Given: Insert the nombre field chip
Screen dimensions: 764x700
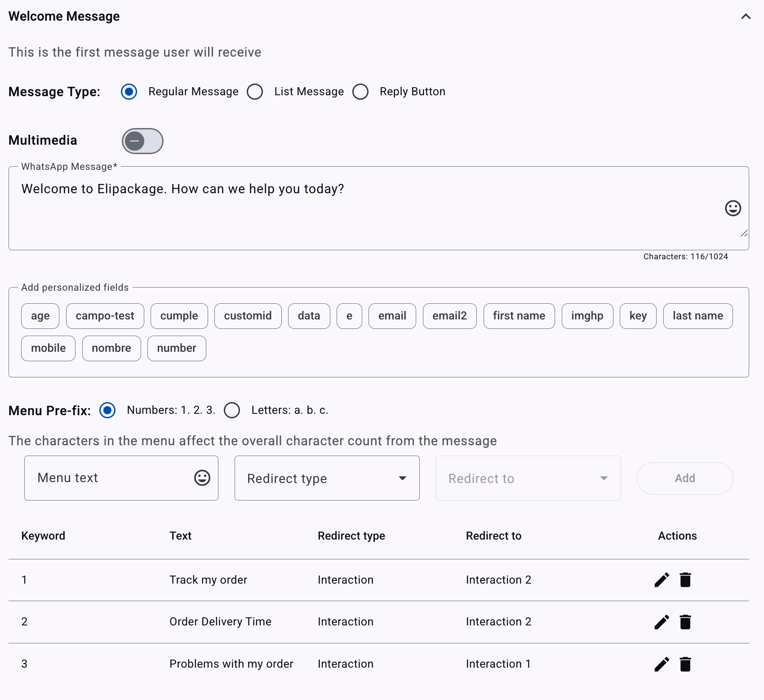Looking at the screenshot, I should (x=111, y=349).
